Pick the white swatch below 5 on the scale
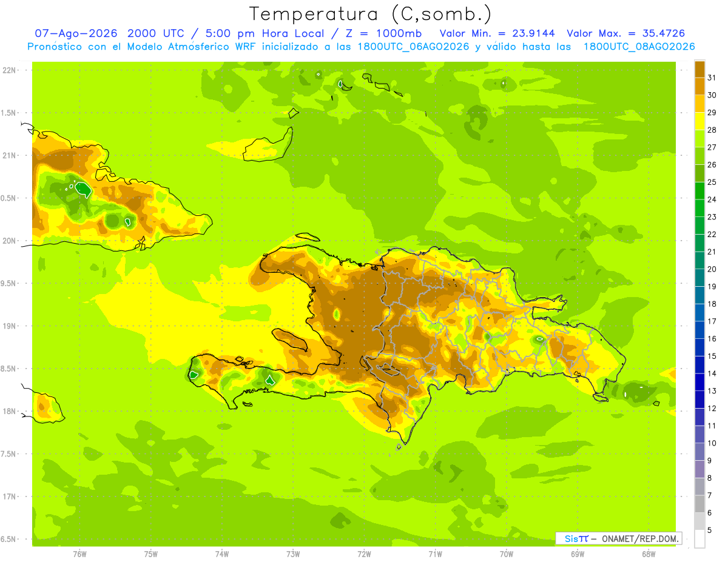The height and width of the screenshot is (562, 728). point(699,539)
